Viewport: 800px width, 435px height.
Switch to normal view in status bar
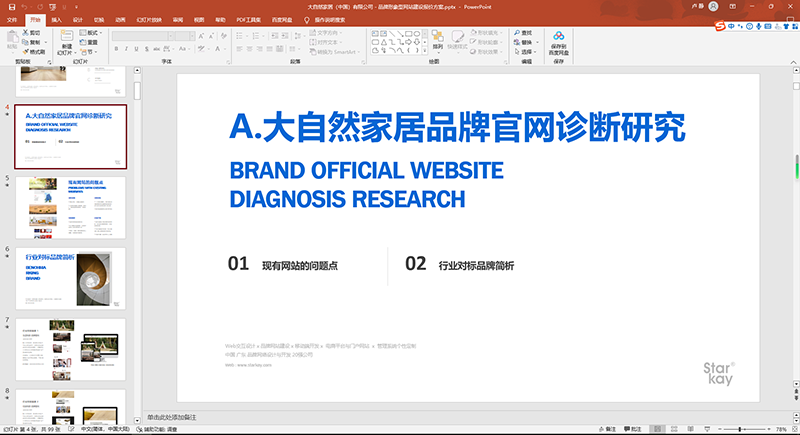tap(658, 429)
